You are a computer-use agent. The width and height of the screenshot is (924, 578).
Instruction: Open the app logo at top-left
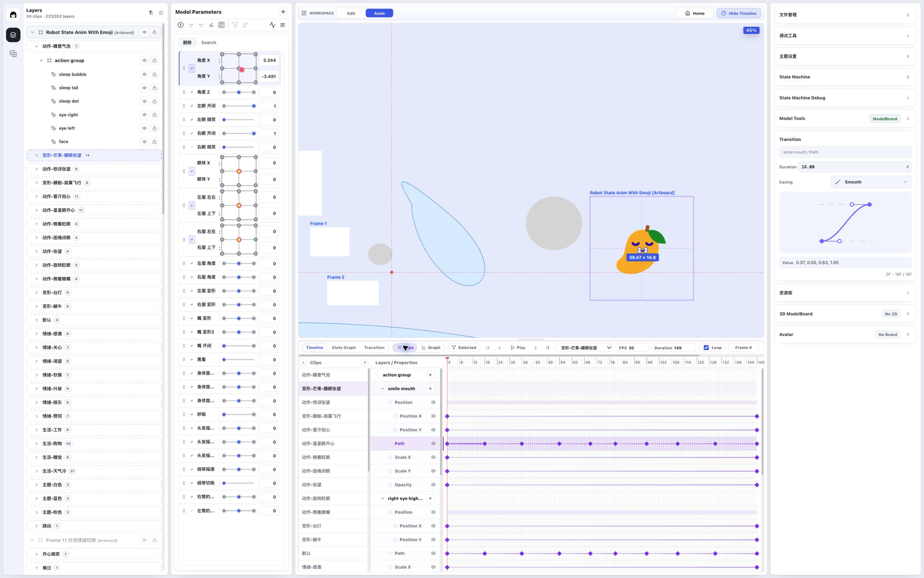click(x=13, y=15)
